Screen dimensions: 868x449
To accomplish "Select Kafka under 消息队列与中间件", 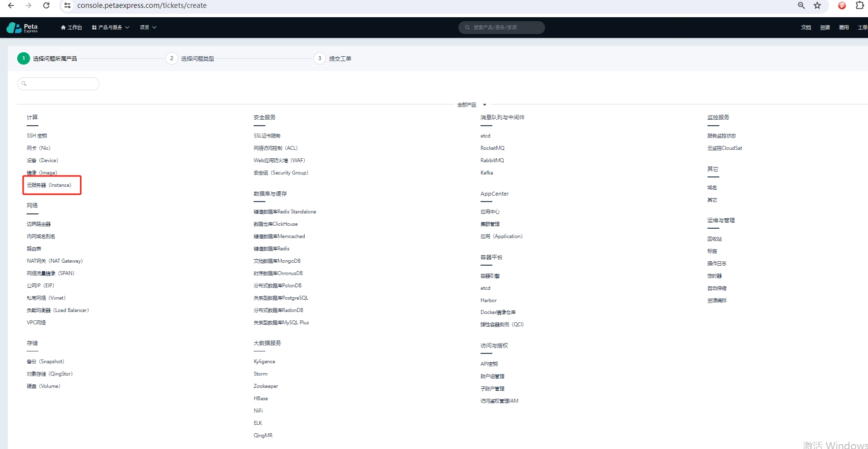I will [x=487, y=173].
